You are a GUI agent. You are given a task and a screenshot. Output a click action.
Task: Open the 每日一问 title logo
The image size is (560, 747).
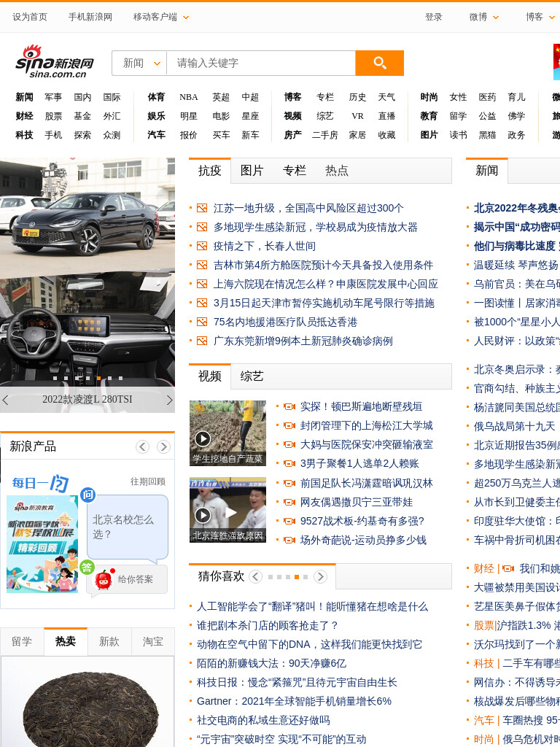click(41, 483)
